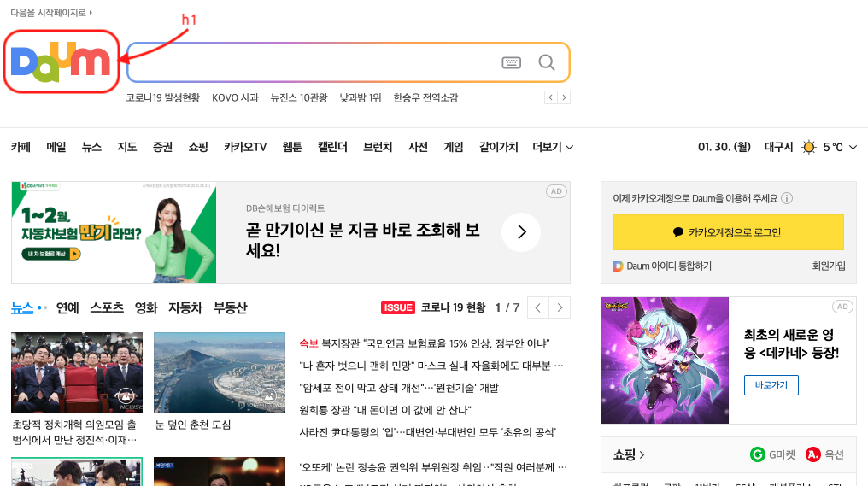Go to next issue page arrow
The height and width of the screenshot is (486, 868).
(x=560, y=307)
